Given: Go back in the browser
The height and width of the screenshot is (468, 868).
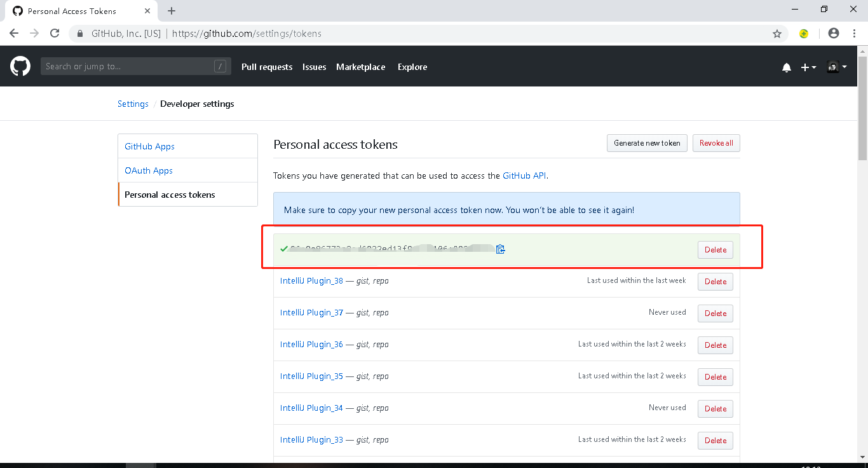Looking at the screenshot, I should coord(14,34).
